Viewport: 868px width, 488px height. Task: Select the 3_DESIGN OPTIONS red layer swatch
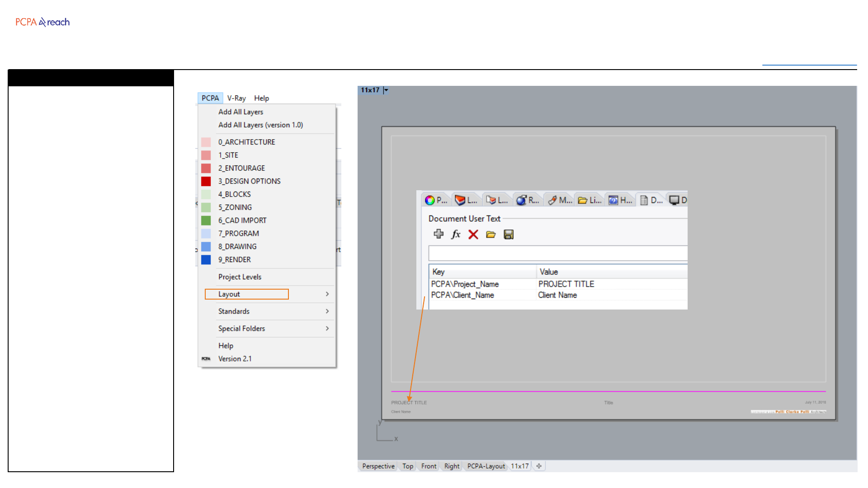tap(206, 181)
